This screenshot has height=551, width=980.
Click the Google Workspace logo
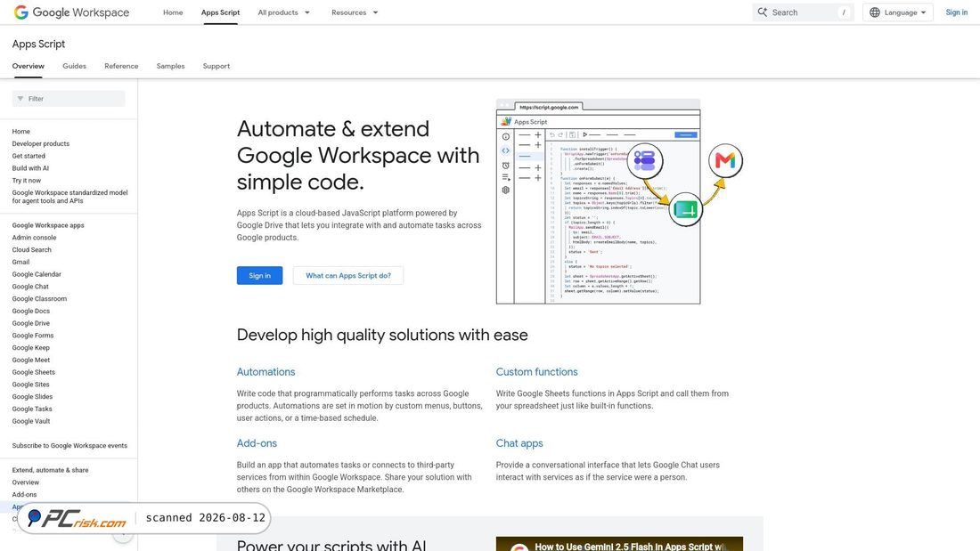click(71, 12)
